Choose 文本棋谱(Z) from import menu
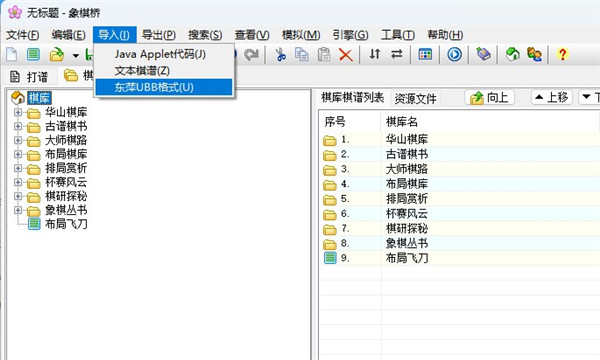This screenshot has height=360, width=600. click(x=164, y=71)
